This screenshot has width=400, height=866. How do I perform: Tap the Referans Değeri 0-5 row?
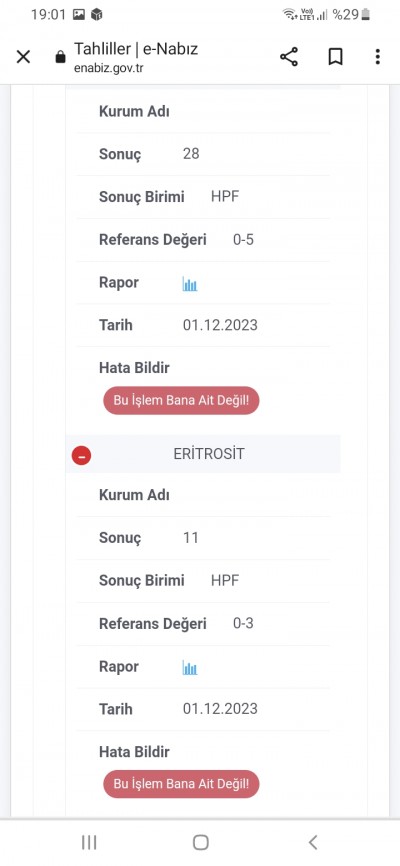[203, 240]
